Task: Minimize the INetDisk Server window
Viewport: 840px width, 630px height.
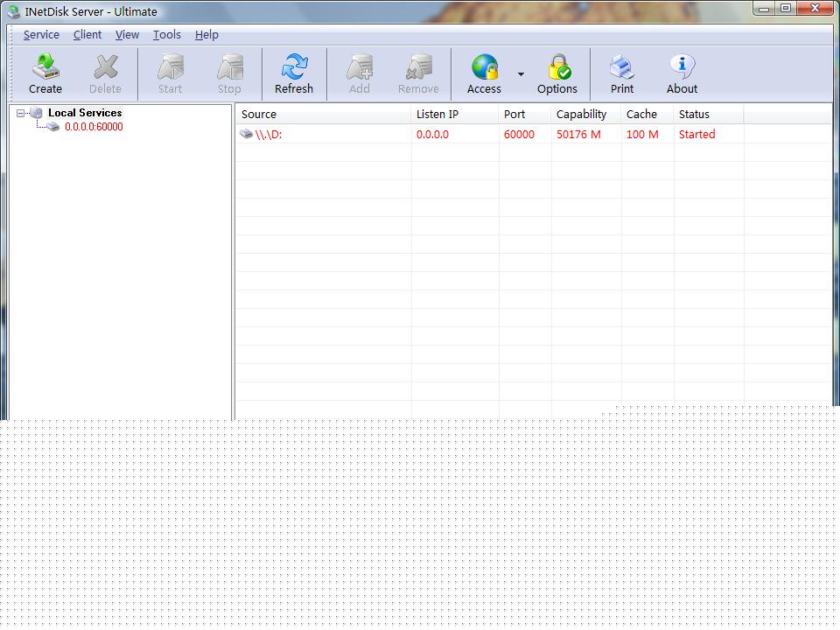Action: pos(765,8)
